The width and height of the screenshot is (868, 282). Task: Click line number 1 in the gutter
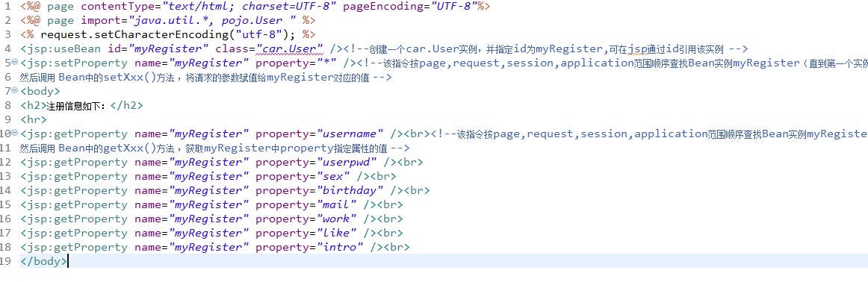tap(7, 7)
